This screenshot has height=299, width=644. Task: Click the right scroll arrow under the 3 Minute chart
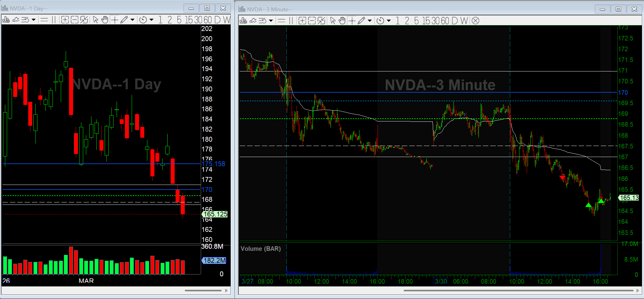click(638, 290)
